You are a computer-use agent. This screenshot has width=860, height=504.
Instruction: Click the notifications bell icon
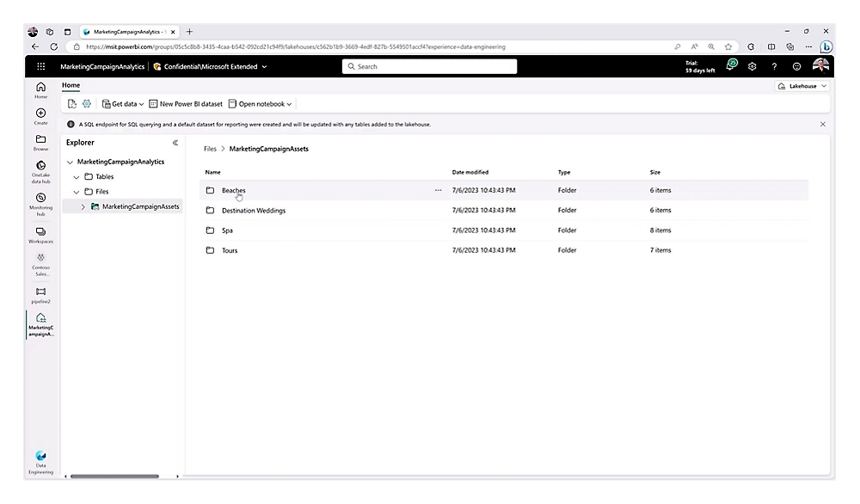(731, 66)
